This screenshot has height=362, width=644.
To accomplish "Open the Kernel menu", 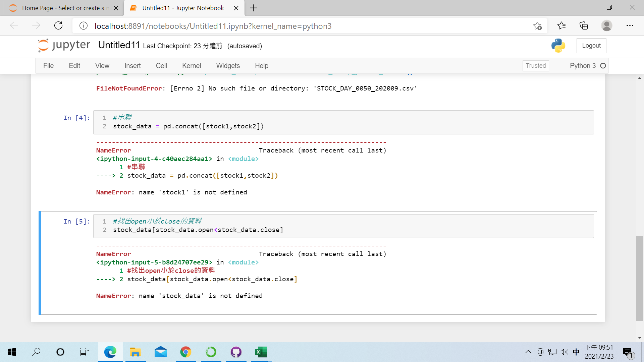I will click(x=192, y=66).
